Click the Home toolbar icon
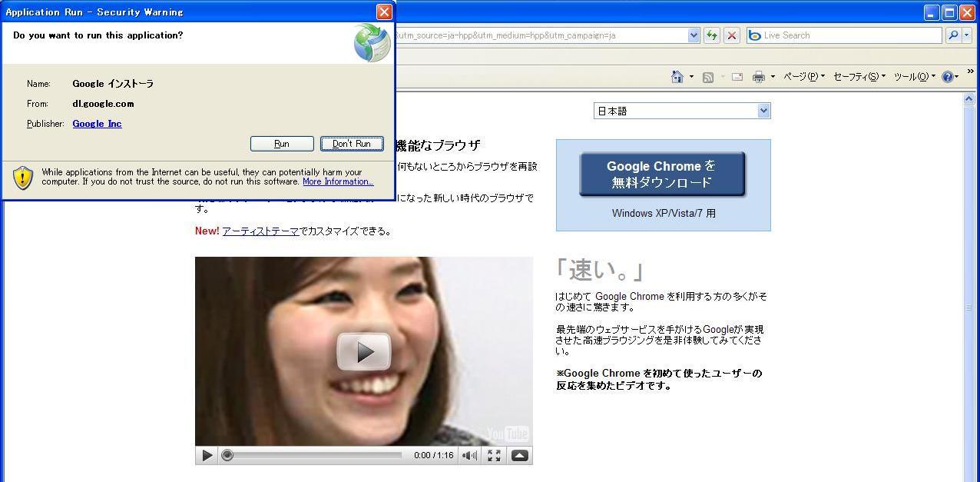 (677, 76)
